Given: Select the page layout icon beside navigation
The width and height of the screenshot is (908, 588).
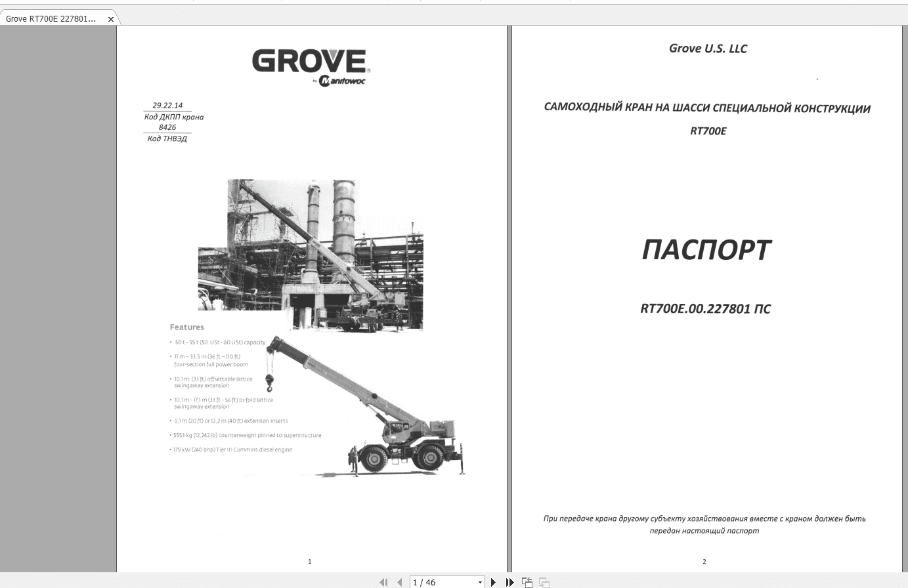Looking at the screenshot, I should [x=526, y=581].
